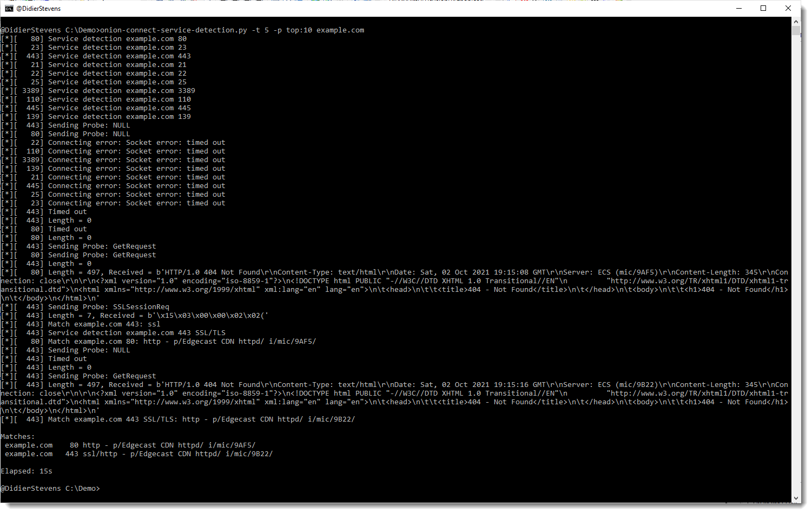Close the @DidierStevens console window

tap(788, 9)
